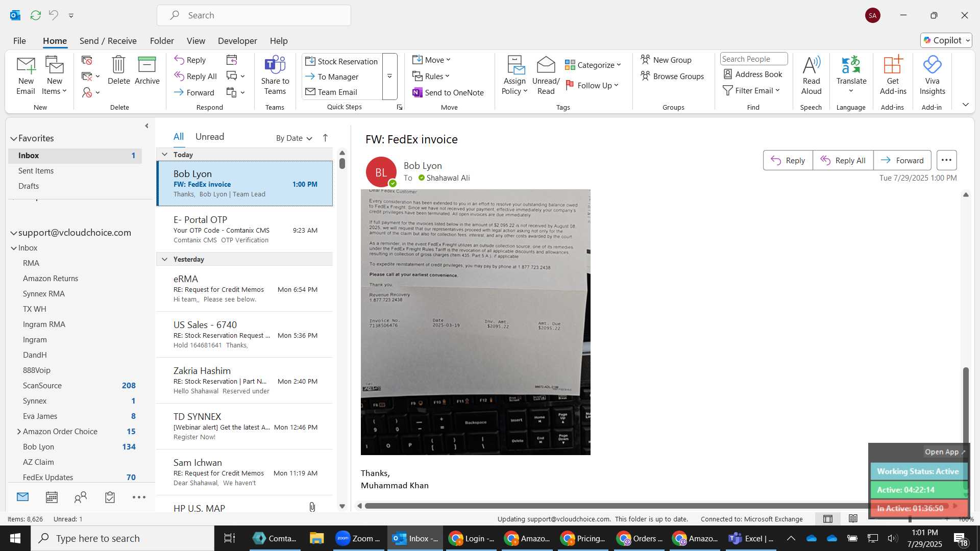Open Calendar view from navigation bar
980x551 pixels.
(x=52, y=497)
